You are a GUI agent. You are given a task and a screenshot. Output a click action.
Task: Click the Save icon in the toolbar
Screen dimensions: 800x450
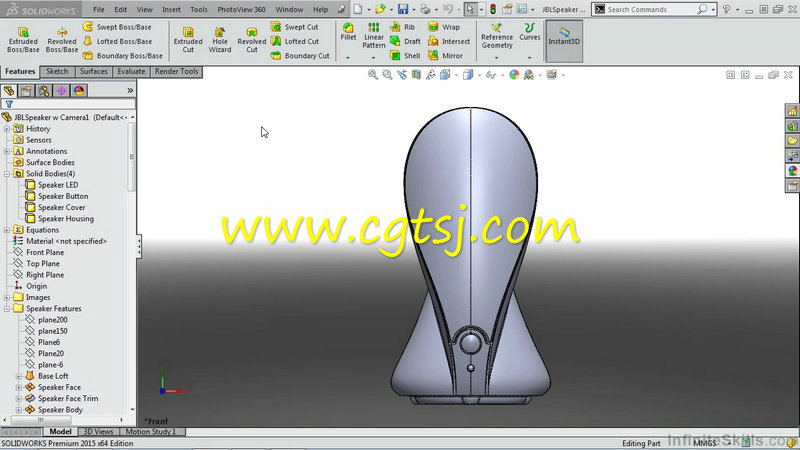click(x=403, y=9)
